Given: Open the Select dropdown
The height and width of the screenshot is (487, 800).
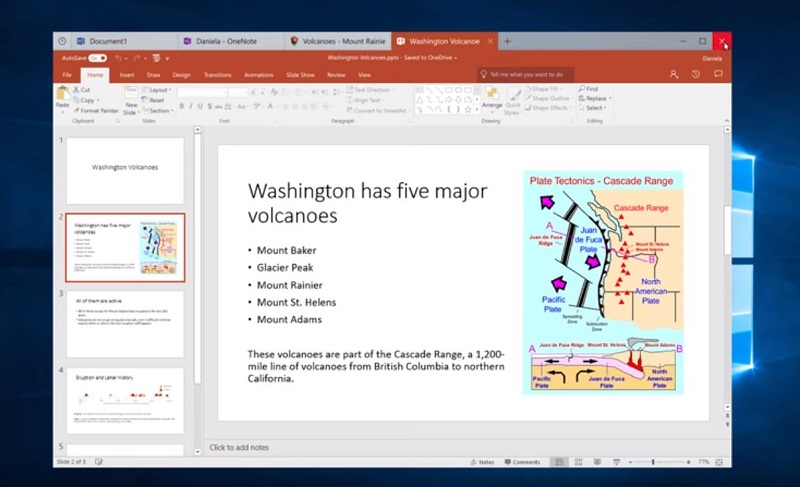Looking at the screenshot, I should click(x=593, y=108).
